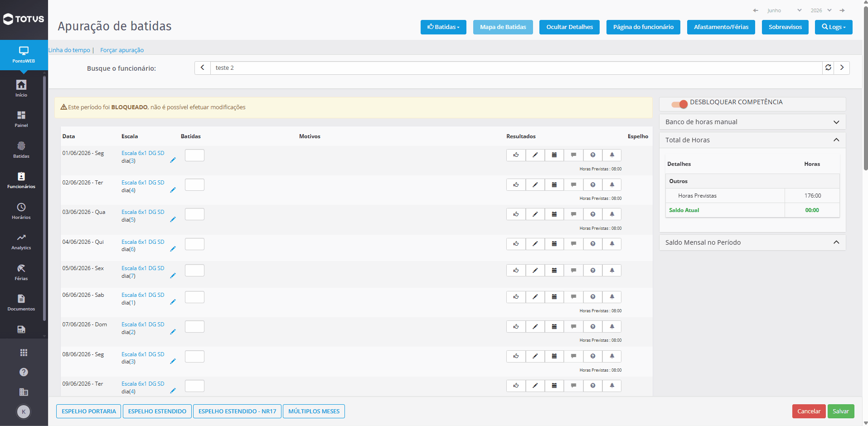The width and height of the screenshot is (868, 426).
Task: Open Férias in the sidebar
Action: click(x=21, y=272)
